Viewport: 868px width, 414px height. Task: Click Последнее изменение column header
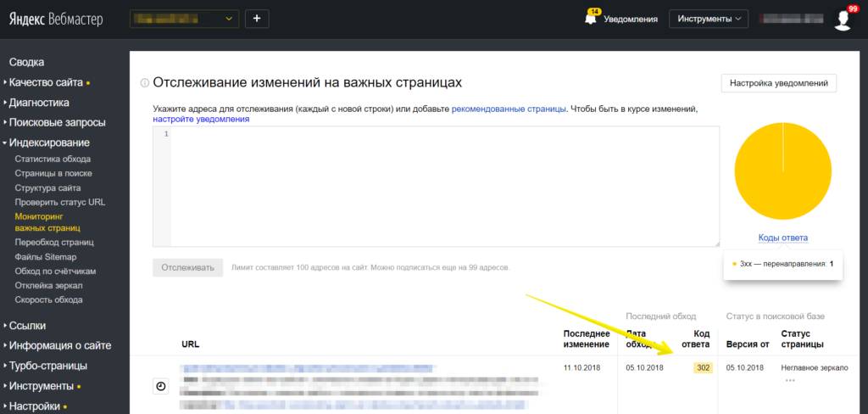tap(587, 338)
